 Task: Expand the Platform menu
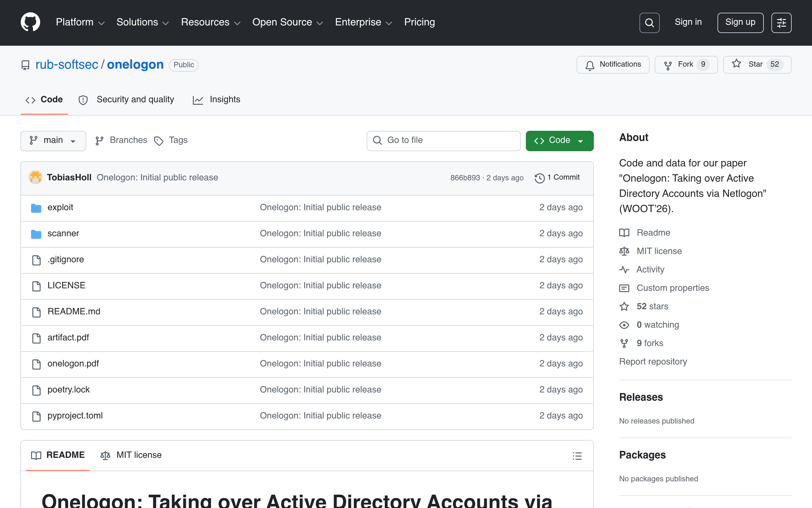[x=80, y=22]
